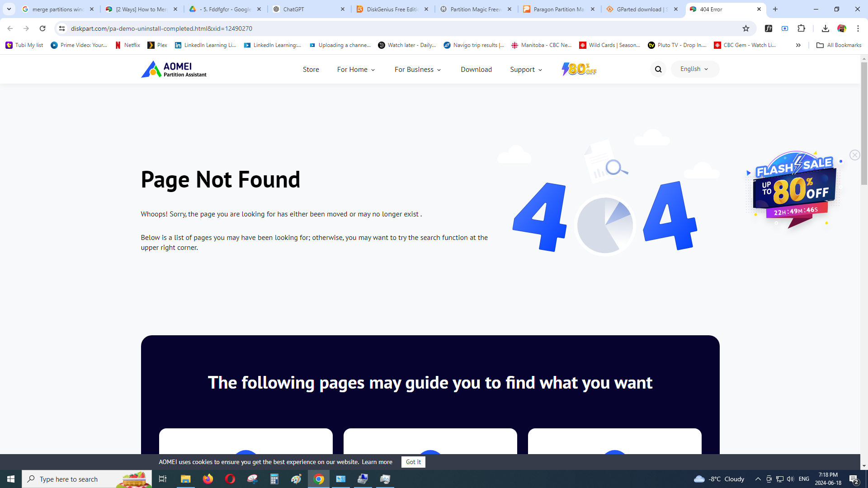Open Chrome extensions puzzle icon
Viewport: 868px width, 488px height.
pos(802,28)
